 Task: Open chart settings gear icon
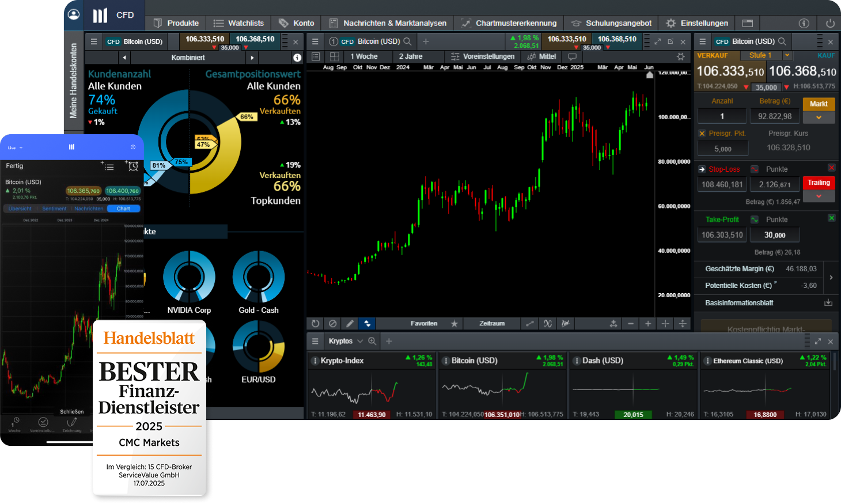tap(681, 56)
